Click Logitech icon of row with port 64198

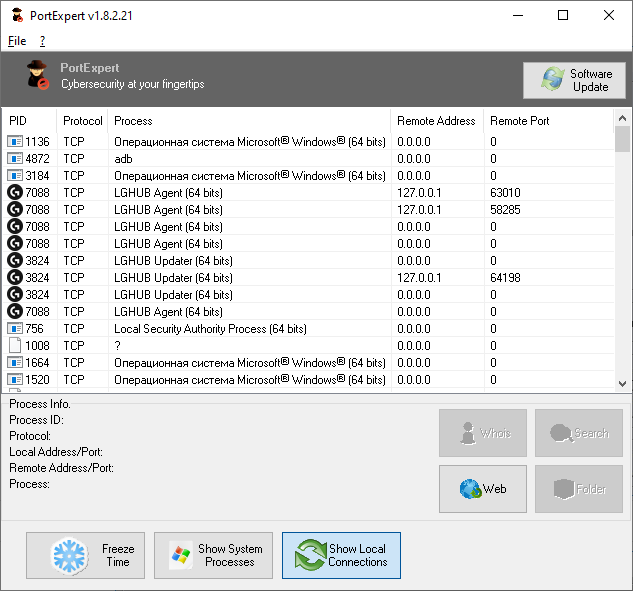point(15,278)
